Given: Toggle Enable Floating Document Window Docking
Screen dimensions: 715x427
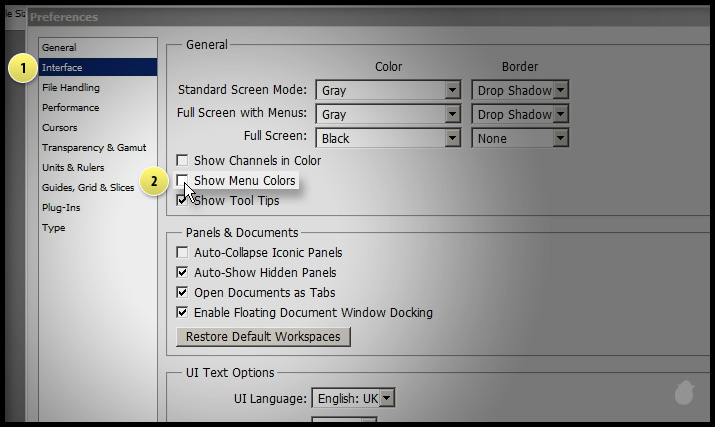Looking at the screenshot, I should (182, 313).
